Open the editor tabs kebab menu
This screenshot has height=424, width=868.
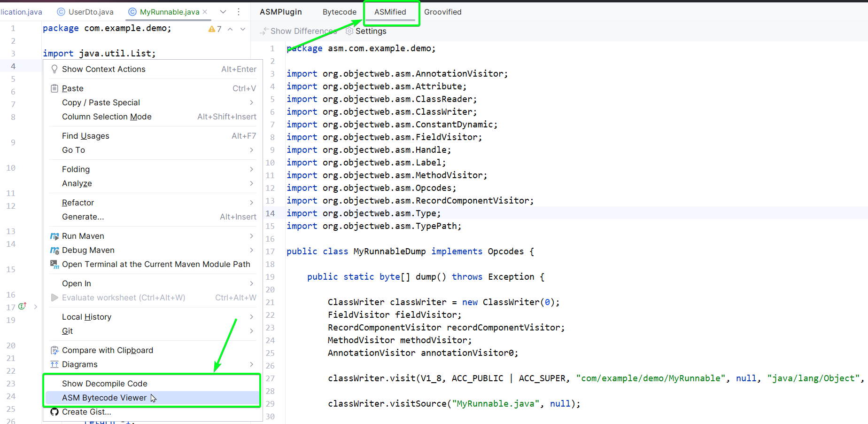(239, 12)
